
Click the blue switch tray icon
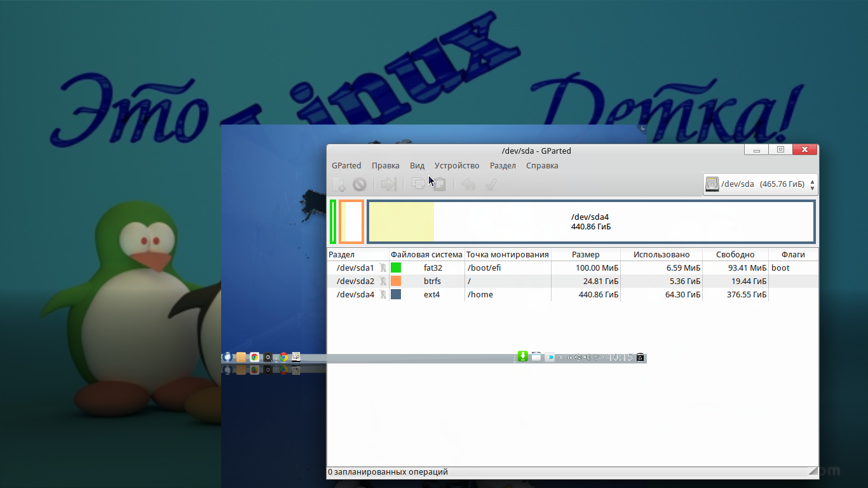coord(550,357)
